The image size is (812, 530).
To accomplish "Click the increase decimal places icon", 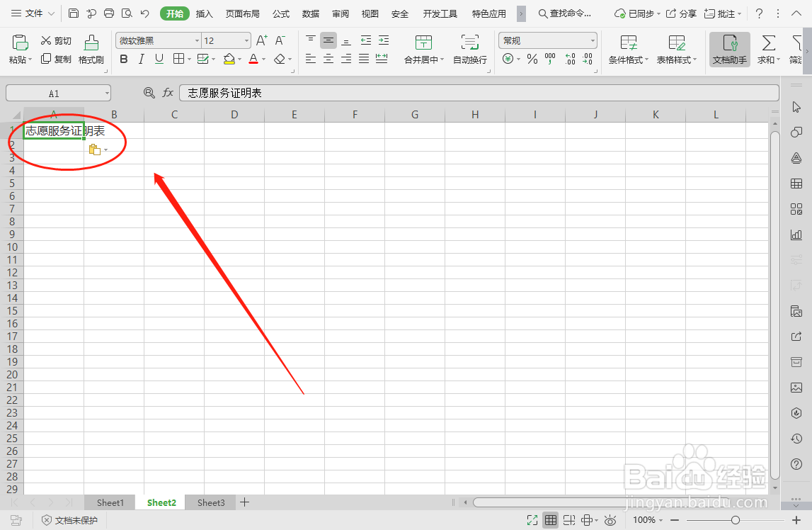I will [x=570, y=60].
